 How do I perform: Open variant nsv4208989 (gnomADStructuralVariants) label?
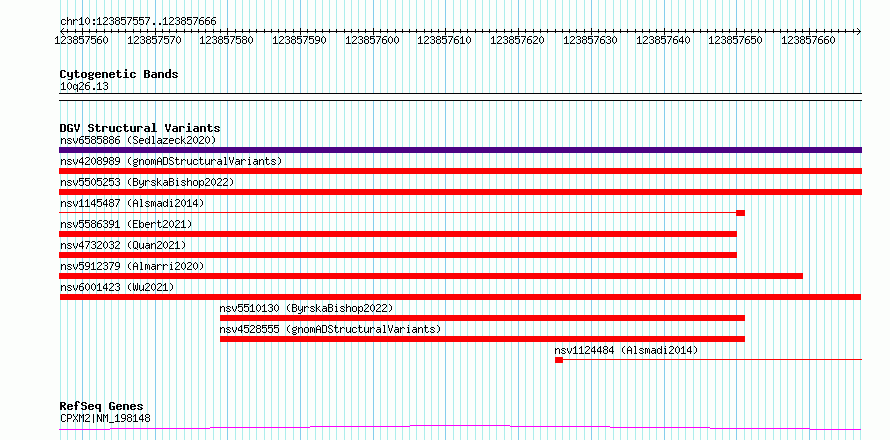pyautogui.click(x=171, y=161)
